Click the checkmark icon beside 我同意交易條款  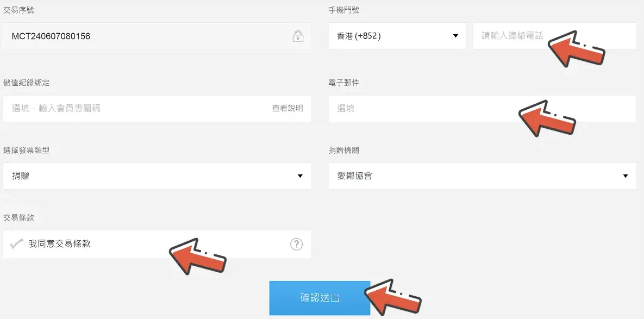tap(16, 244)
